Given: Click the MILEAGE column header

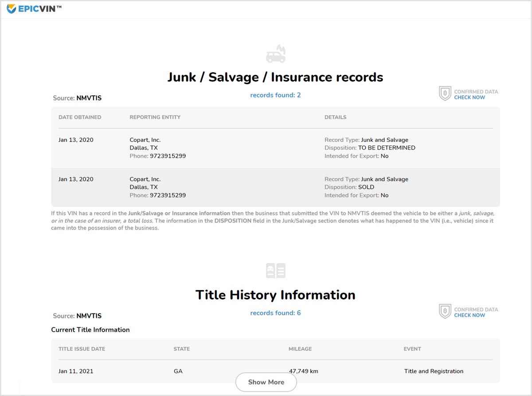Looking at the screenshot, I should point(300,349).
